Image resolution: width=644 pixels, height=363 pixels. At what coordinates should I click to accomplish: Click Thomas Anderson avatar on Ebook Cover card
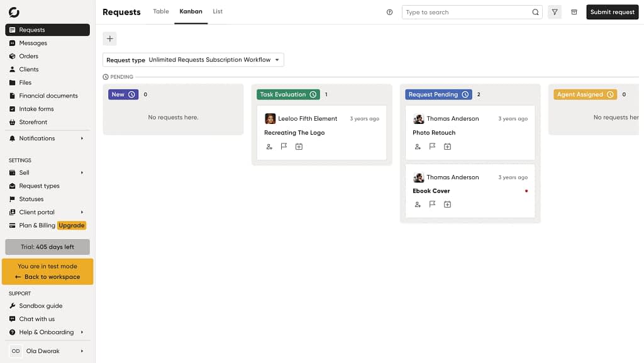tap(418, 177)
